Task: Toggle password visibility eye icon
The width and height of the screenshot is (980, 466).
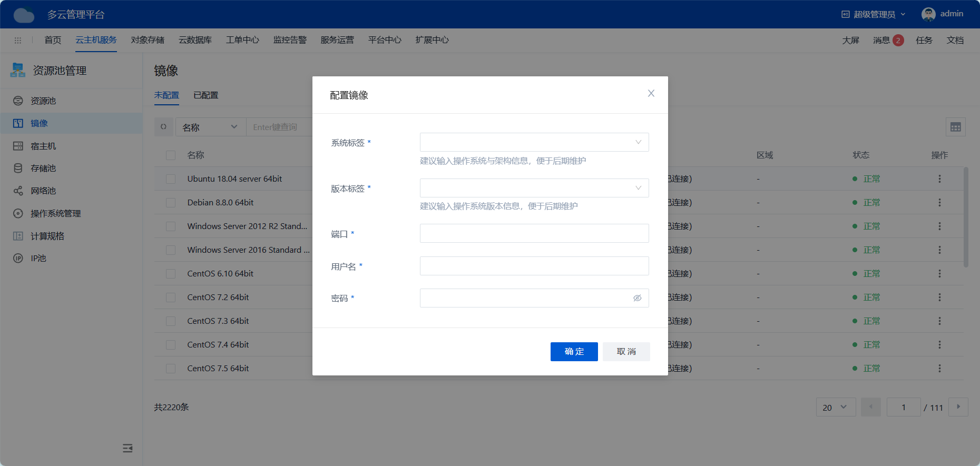Action: [637, 298]
